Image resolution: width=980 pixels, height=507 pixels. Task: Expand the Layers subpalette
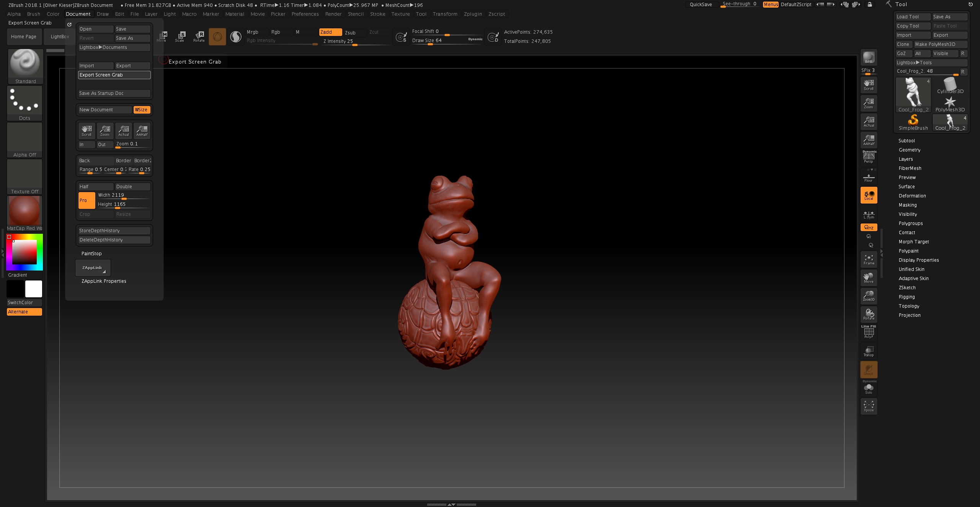pyautogui.click(x=906, y=159)
